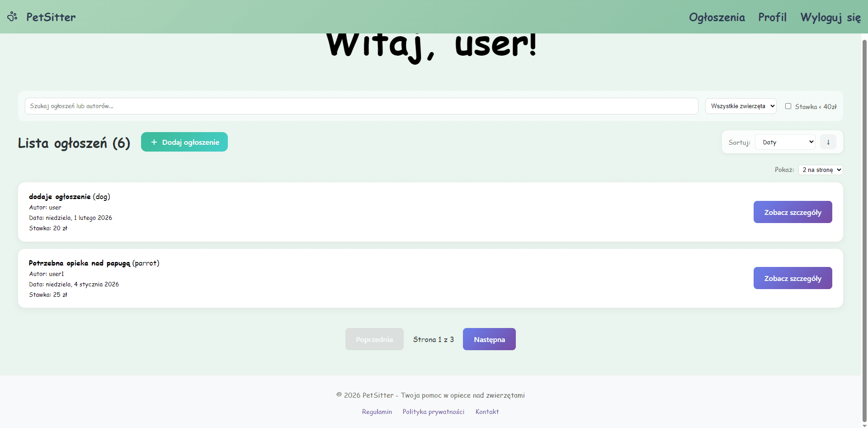This screenshot has width=868, height=428.
Task: Focus the Szukaj ogłoszeń search field
Action: tap(362, 106)
